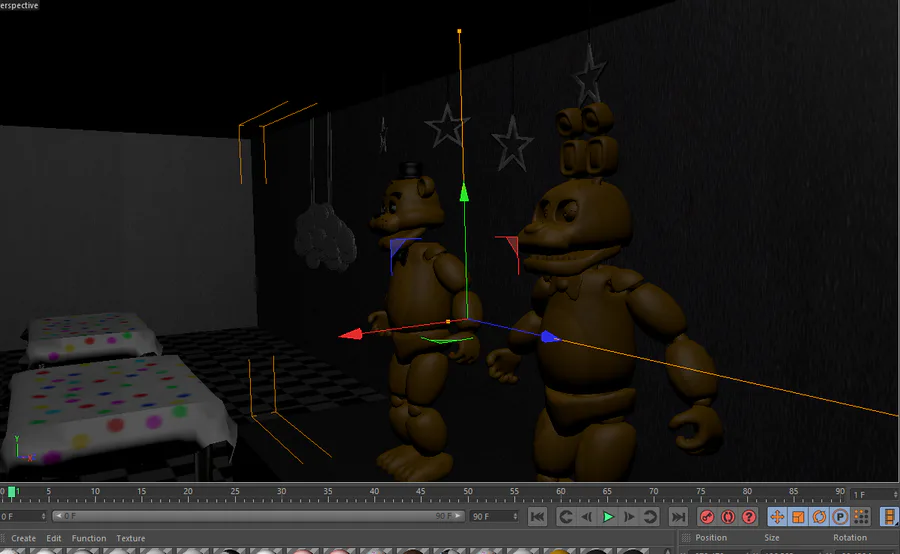
Task: Step forward one frame
Action: [x=629, y=517]
